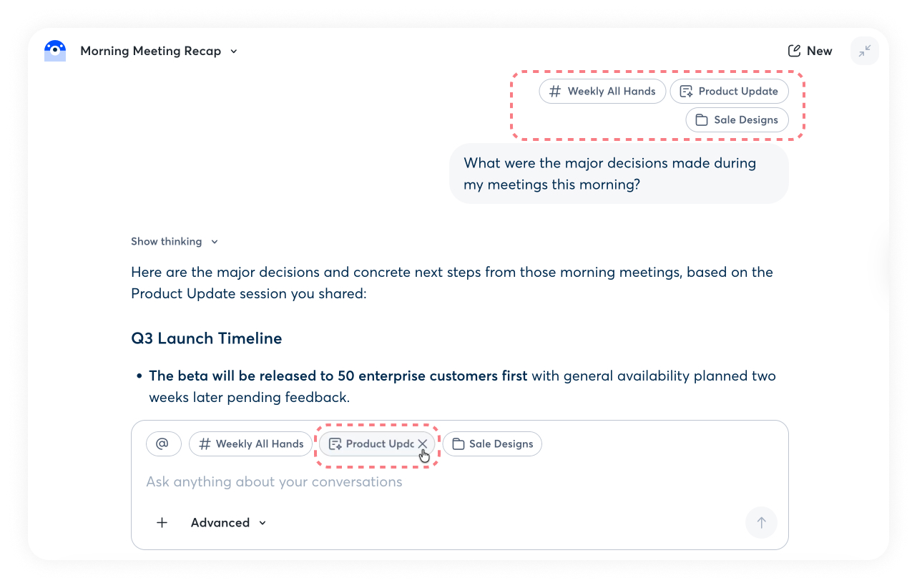Start a New chat
The width and height of the screenshot is (917, 588).
[x=810, y=51]
